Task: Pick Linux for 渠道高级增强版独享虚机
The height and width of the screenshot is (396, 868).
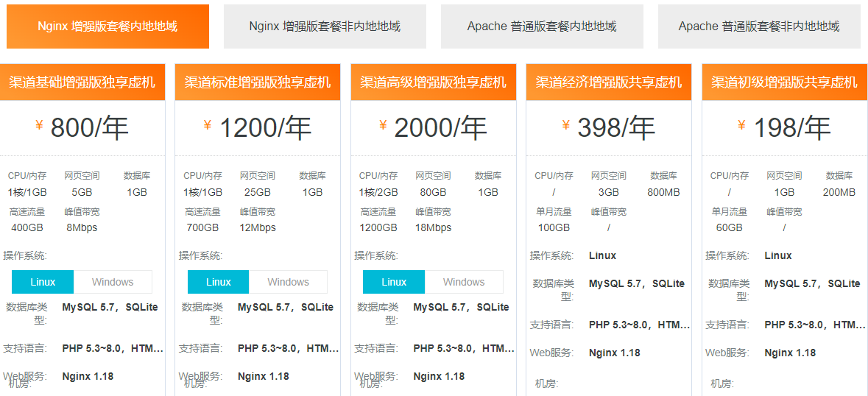Action: pos(394,282)
